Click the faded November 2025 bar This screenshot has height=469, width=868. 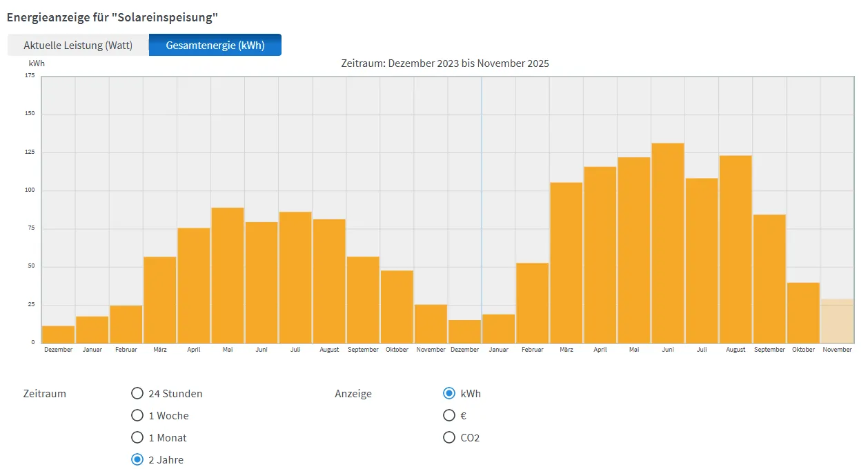(837, 321)
